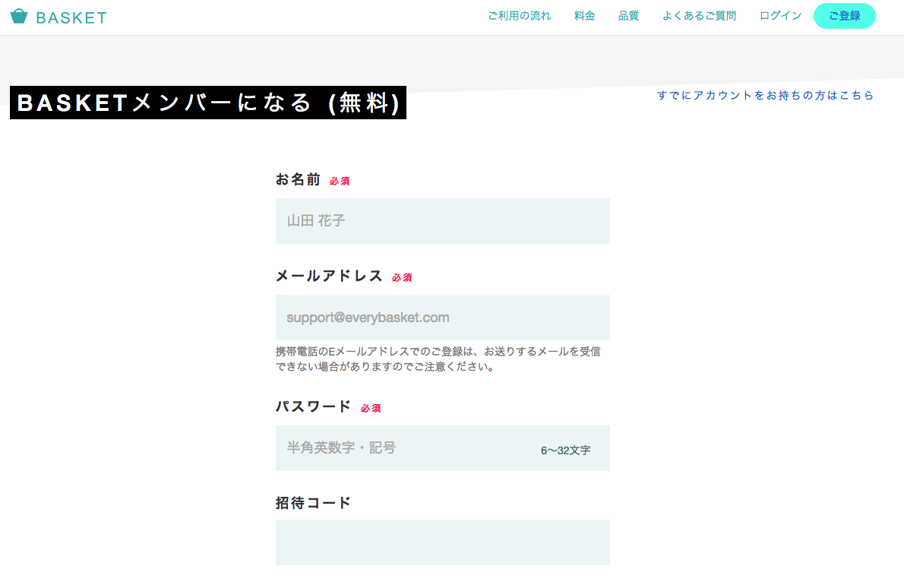Click the BASKET brand name text
904x588 pixels.
[71, 18]
